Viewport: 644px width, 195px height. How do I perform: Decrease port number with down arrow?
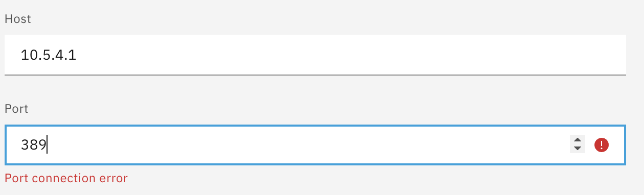click(x=577, y=149)
